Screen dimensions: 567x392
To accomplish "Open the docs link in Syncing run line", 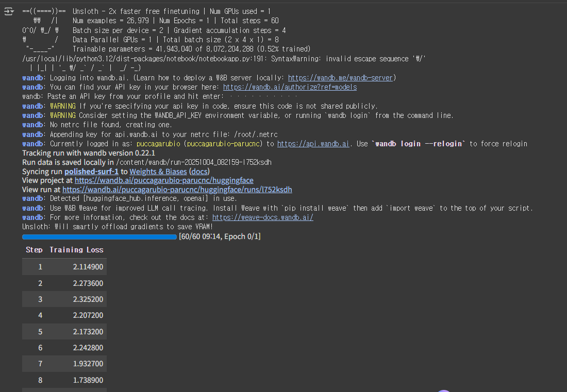I will (x=199, y=171).
